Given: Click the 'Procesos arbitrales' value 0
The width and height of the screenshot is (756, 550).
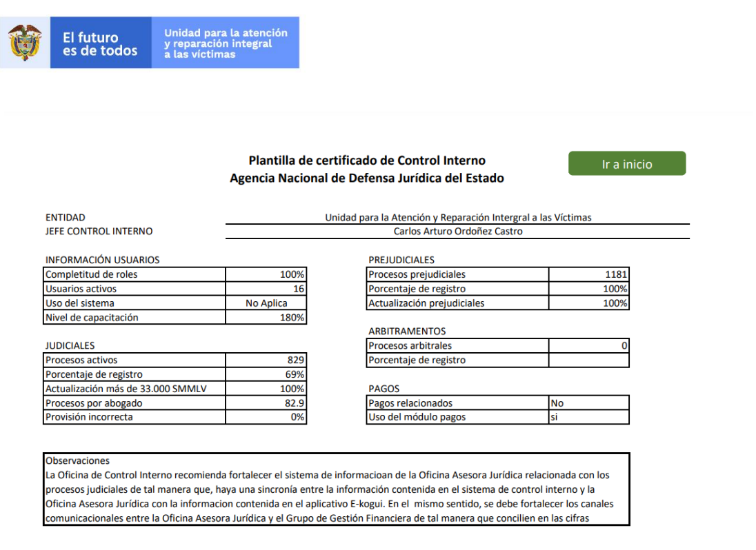Looking at the screenshot, I should pos(588,346).
